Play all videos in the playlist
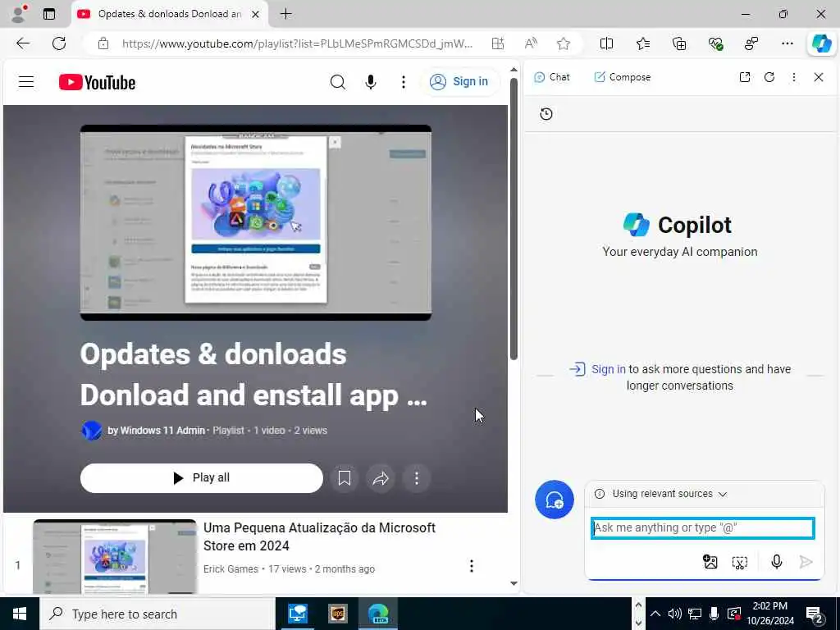The width and height of the screenshot is (840, 630). pyautogui.click(x=202, y=478)
